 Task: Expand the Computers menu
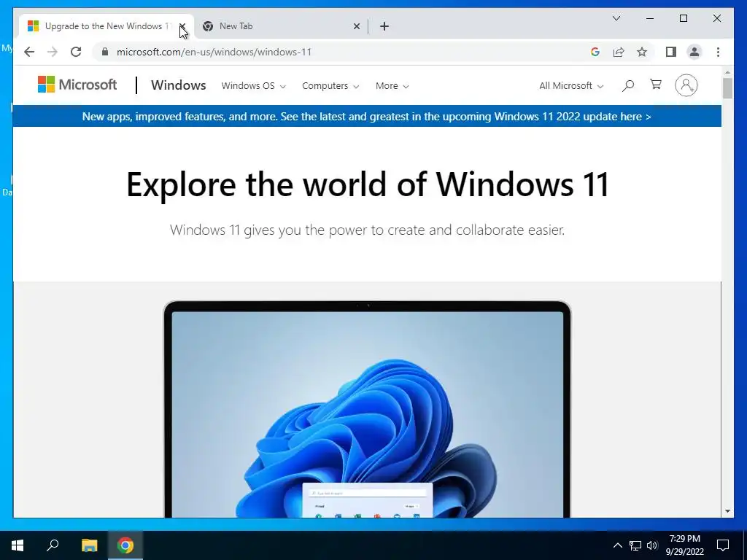click(330, 86)
